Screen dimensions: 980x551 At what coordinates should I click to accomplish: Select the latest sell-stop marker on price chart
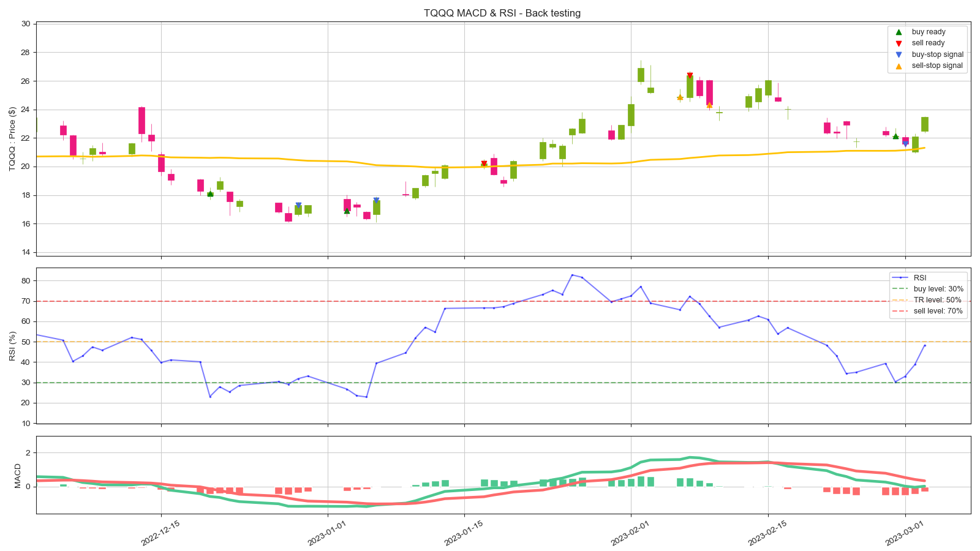point(709,105)
